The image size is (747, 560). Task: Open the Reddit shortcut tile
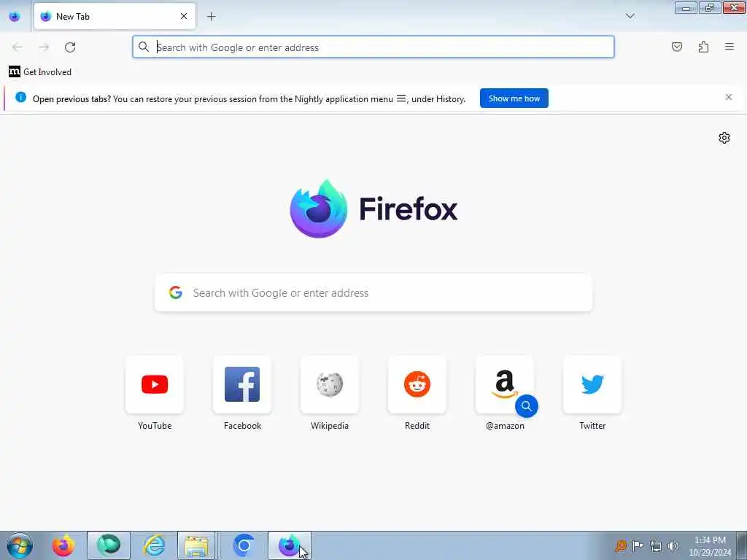[x=417, y=384]
